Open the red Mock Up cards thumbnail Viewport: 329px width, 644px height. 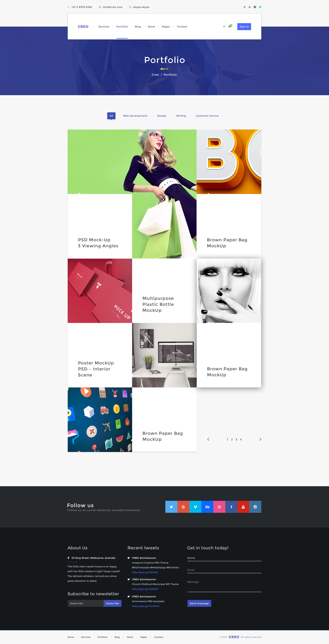point(100,291)
